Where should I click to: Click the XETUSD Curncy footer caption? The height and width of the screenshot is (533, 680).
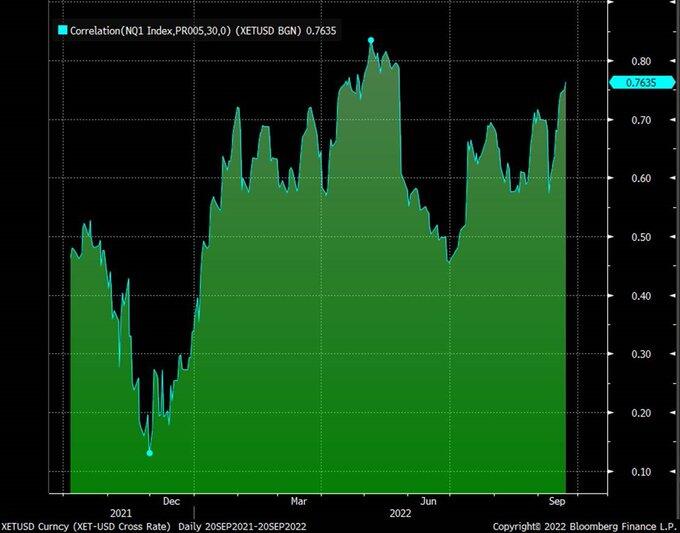(x=154, y=526)
